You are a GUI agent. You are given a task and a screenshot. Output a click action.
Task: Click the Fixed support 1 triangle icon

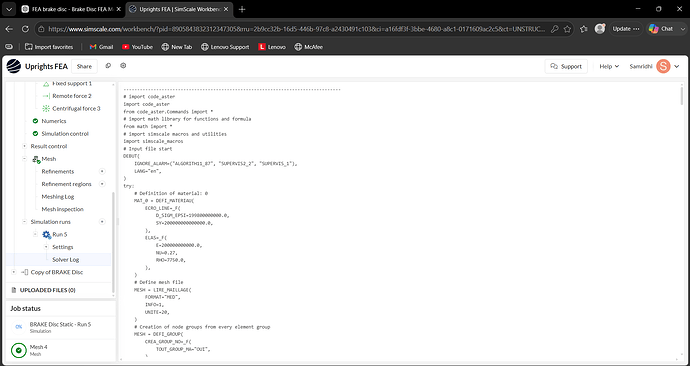click(x=46, y=84)
